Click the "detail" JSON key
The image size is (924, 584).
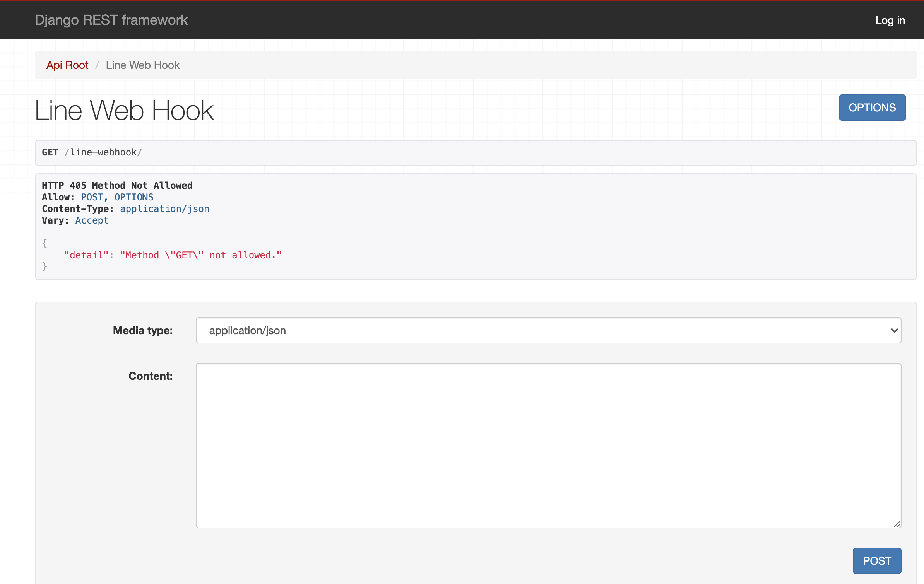(x=86, y=255)
